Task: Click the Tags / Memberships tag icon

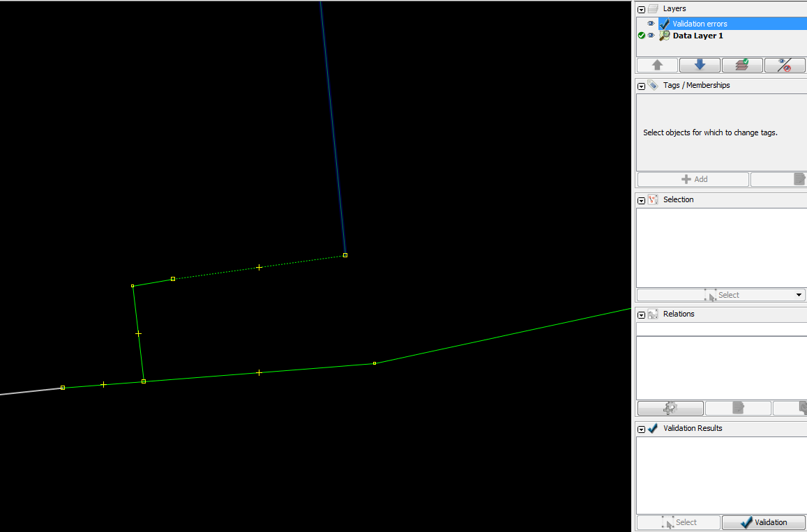Action: (653, 85)
